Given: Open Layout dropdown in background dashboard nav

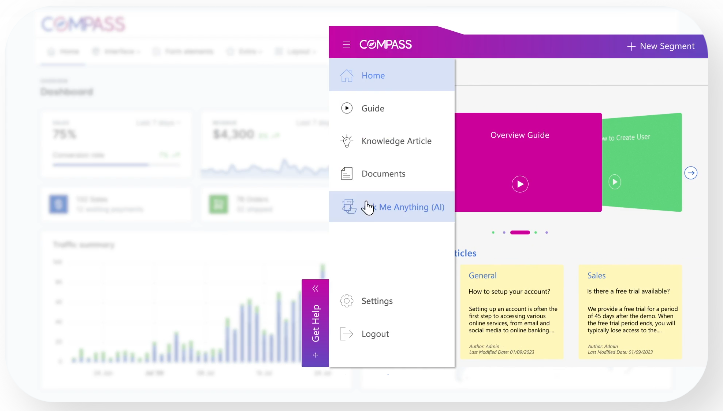Looking at the screenshot, I should pyautogui.click(x=295, y=51).
